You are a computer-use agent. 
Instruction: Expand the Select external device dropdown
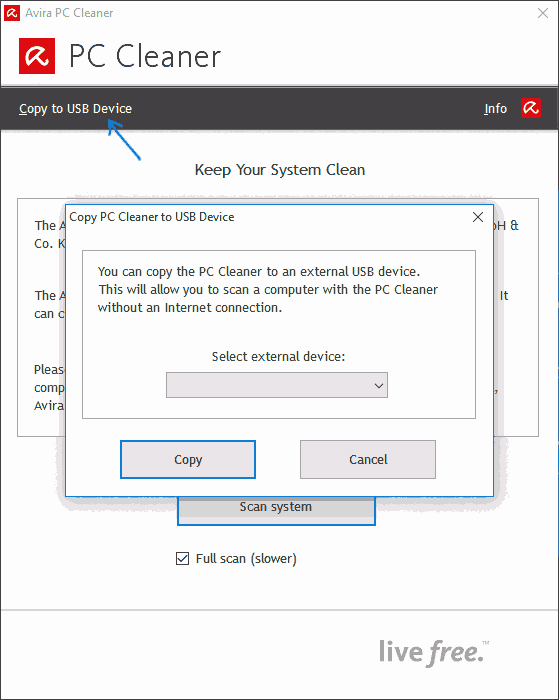(x=277, y=385)
